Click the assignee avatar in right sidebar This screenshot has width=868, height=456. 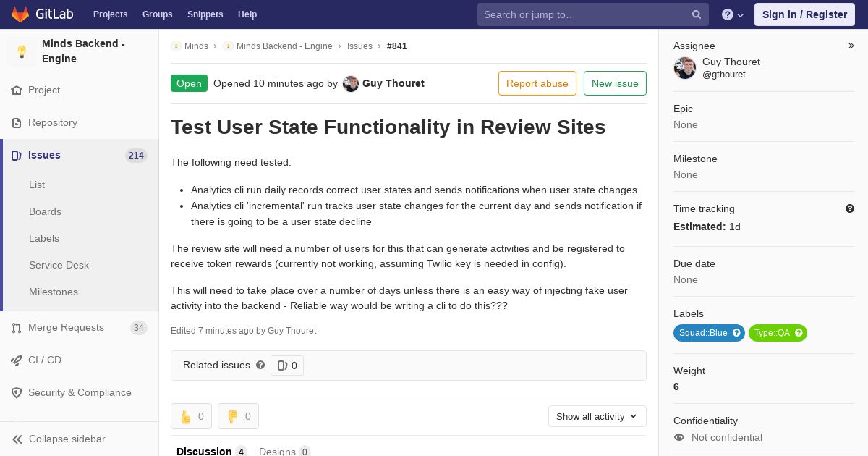[x=685, y=68]
